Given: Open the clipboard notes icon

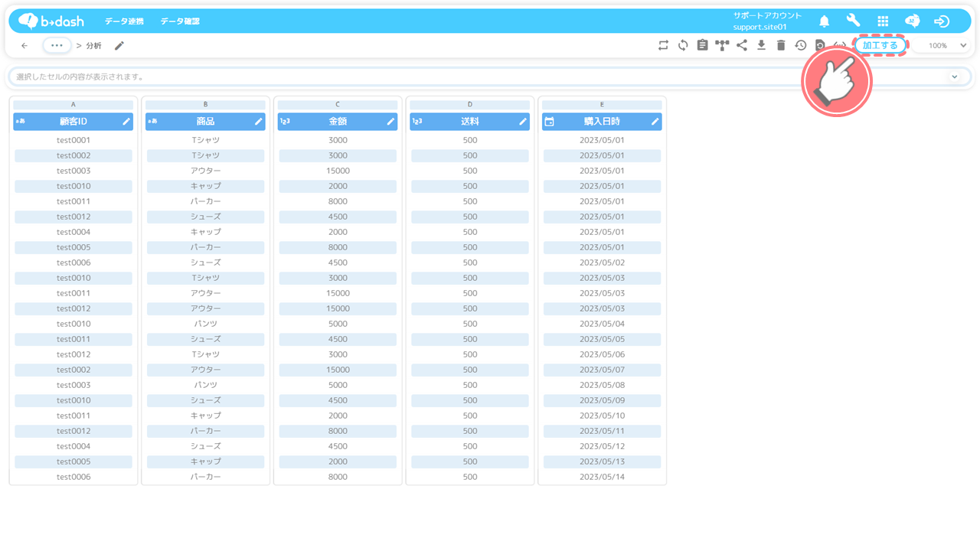Looking at the screenshot, I should pos(702,46).
